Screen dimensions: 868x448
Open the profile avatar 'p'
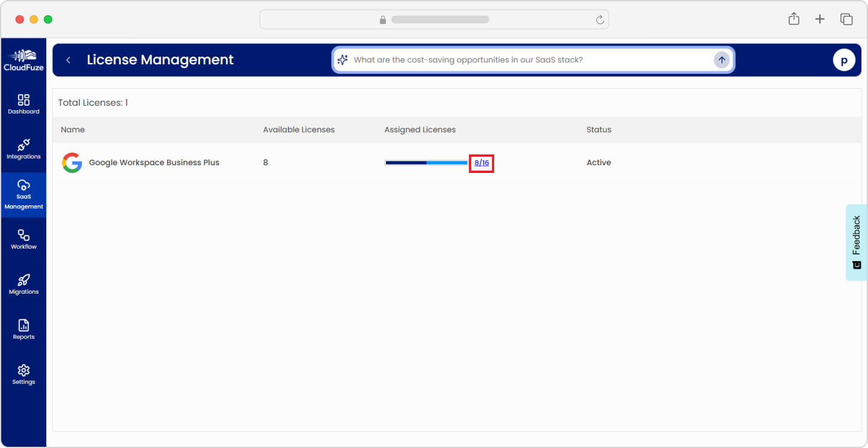[844, 60]
